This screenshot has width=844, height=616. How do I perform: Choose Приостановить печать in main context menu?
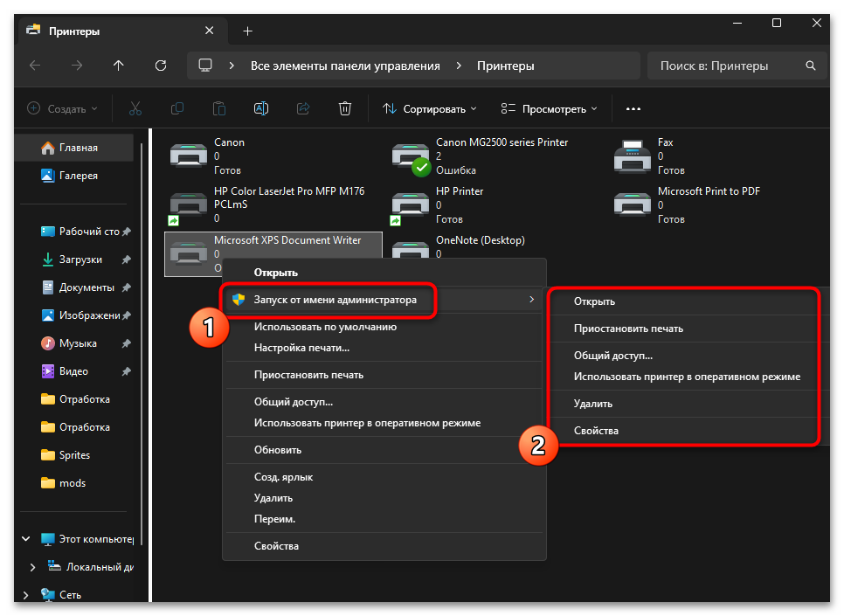384,375
